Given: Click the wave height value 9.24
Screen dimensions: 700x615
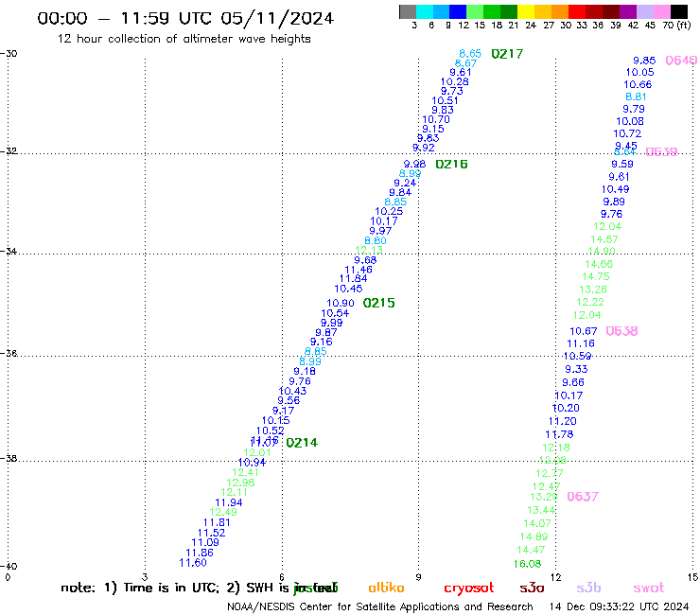Looking at the screenshot, I should click(x=405, y=184).
